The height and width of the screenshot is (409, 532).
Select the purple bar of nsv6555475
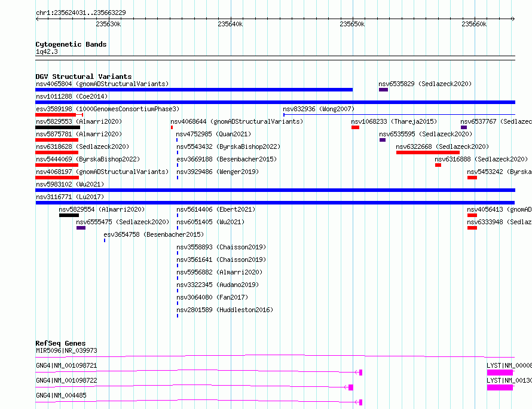[81, 228]
